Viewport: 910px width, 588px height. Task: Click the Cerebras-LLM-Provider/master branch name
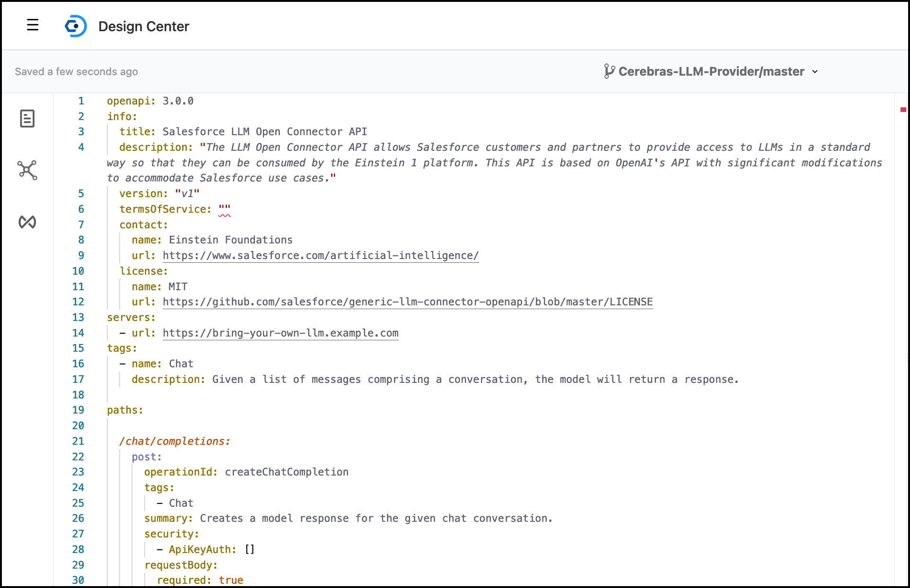pos(711,71)
